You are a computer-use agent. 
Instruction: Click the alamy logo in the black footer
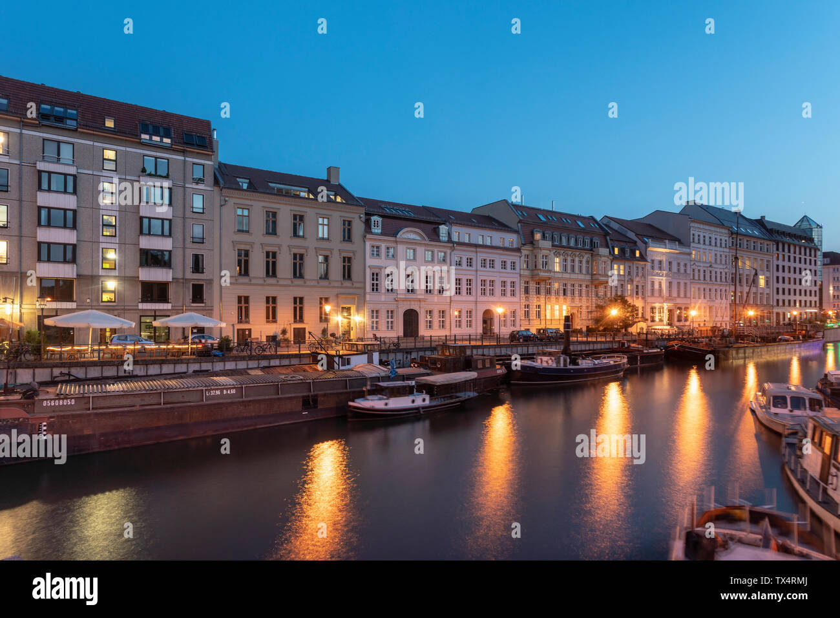click(65, 589)
